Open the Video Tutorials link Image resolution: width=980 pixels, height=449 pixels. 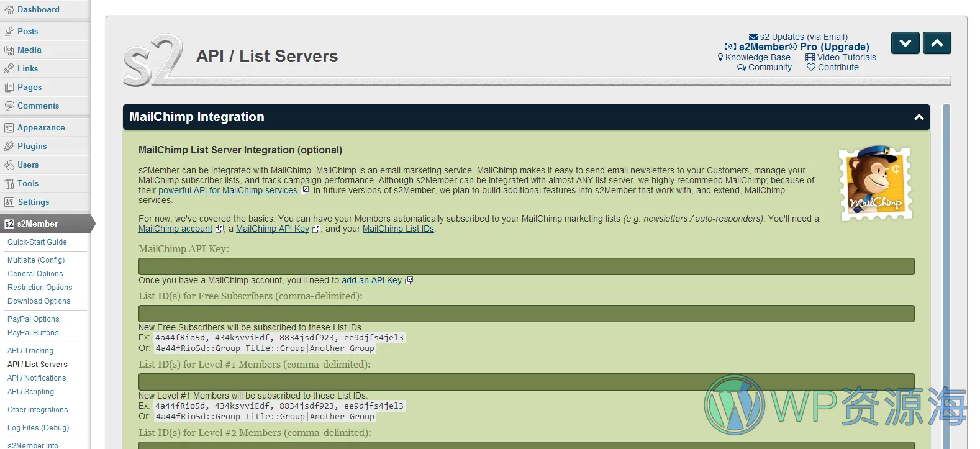point(846,57)
